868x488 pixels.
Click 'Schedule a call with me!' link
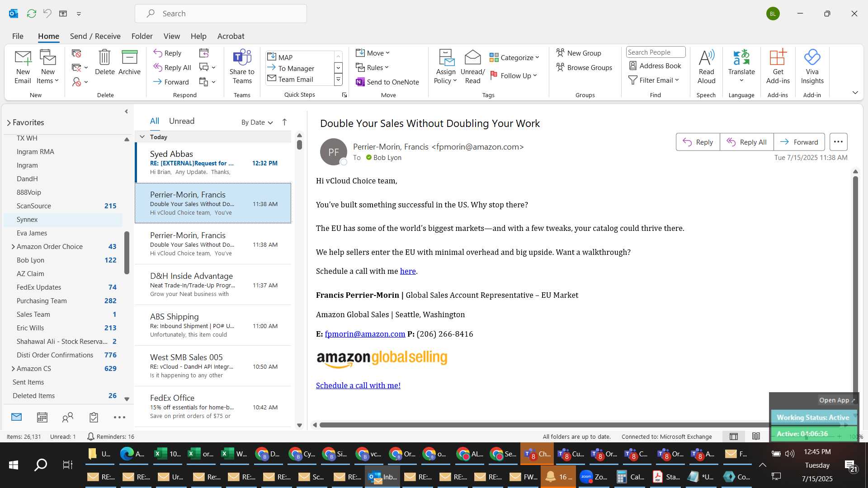(358, 385)
